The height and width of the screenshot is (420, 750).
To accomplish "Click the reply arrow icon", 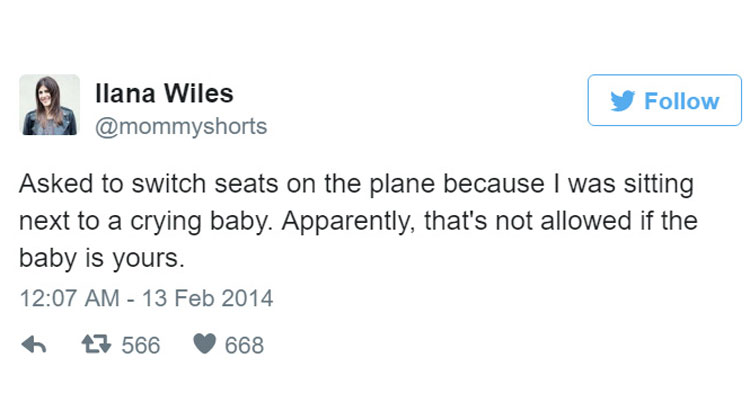I will (x=34, y=344).
